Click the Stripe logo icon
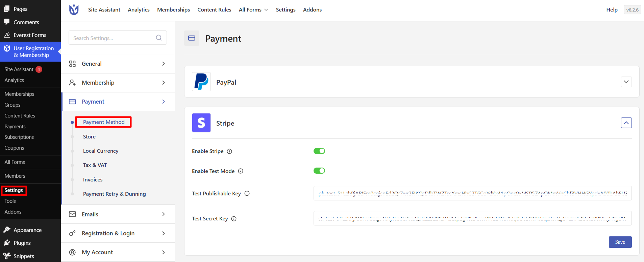The width and height of the screenshot is (644, 262). [x=201, y=123]
